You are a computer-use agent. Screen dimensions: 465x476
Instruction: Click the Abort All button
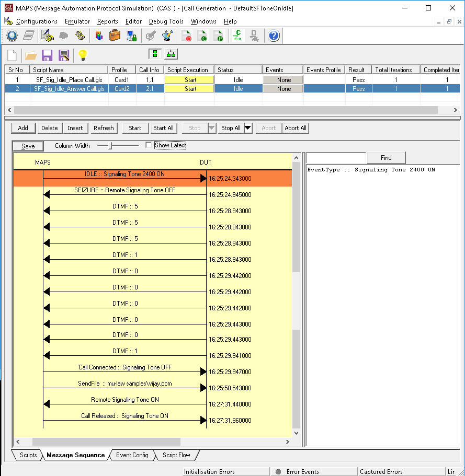pyautogui.click(x=296, y=128)
